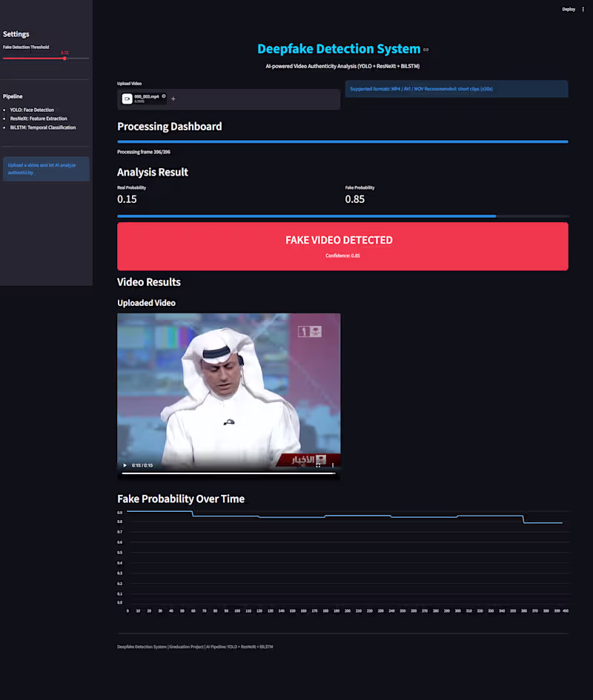Click the Processing Dashboard heading
593x700 pixels.
pyautogui.click(x=169, y=127)
